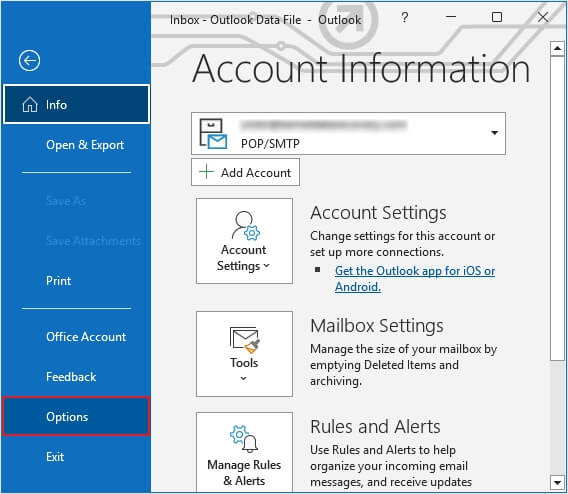The height and width of the screenshot is (494, 568).
Task: Expand the POP/SMTP account dropdown
Action: 494,133
